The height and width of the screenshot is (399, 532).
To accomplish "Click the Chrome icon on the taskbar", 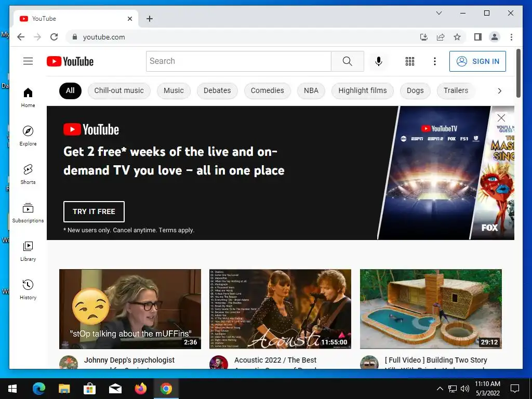I will point(166,389).
